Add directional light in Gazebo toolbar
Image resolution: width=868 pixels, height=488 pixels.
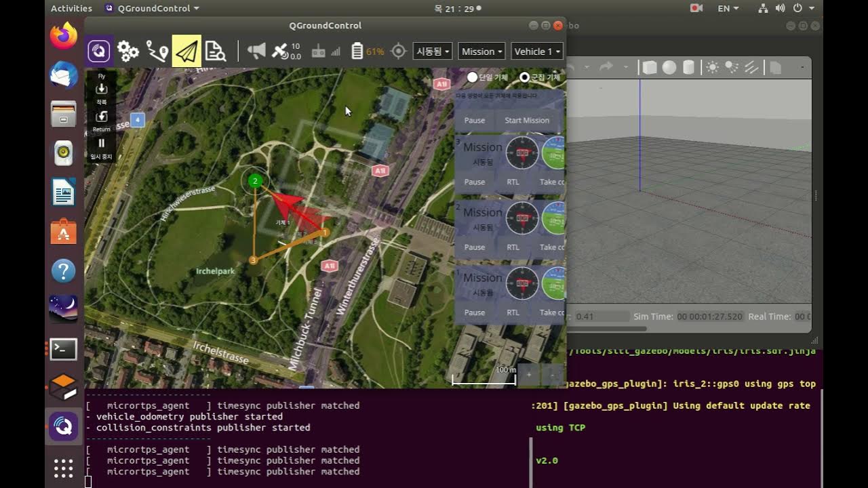click(x=751, y=67)
